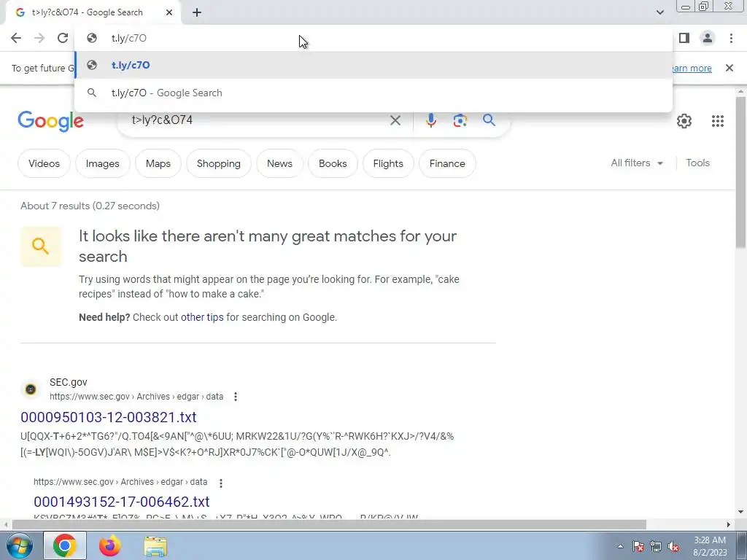
Task: Choose the t.ly/c7O Google Search suggestion
Action: pyautogui.click(x=373, y=93)
